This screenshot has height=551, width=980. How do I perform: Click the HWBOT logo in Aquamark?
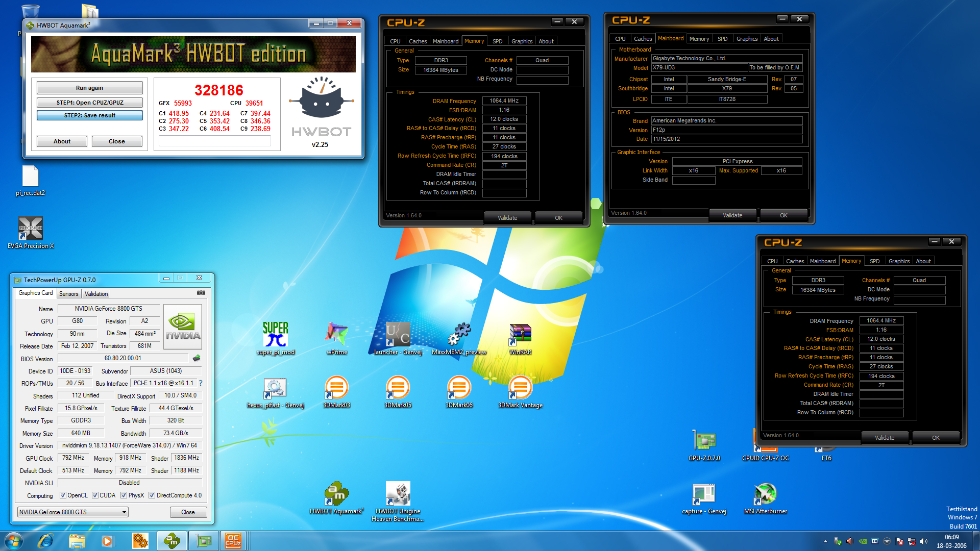(x=321, y=108)
